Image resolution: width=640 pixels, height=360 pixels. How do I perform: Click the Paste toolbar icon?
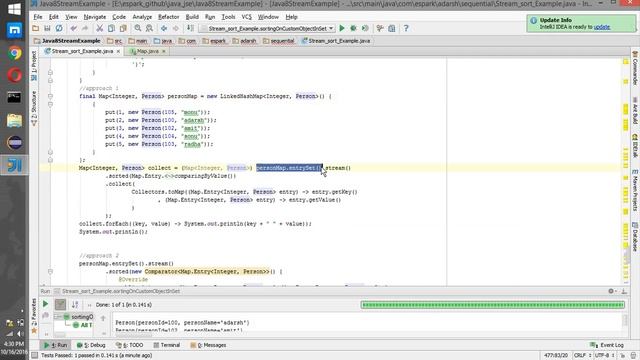[x=123, y=29]
